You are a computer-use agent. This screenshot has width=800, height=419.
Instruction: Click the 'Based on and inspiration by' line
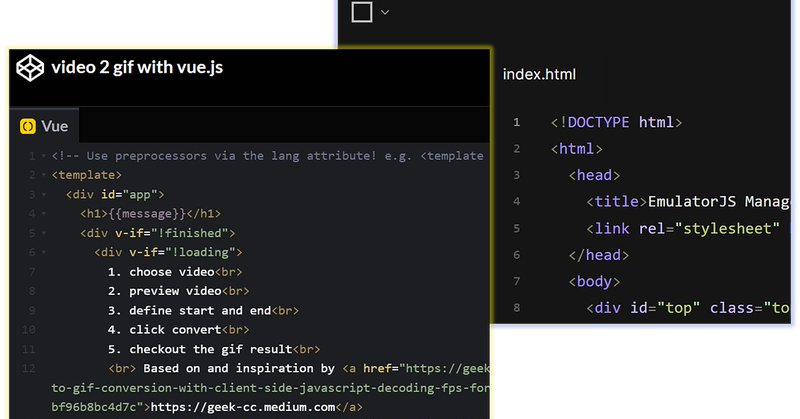click(x=298, y=368)
